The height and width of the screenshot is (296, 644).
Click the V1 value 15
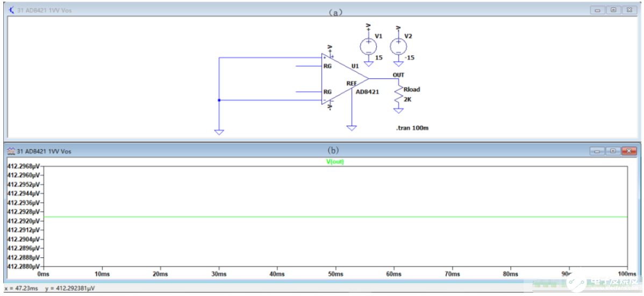point(378,57)
